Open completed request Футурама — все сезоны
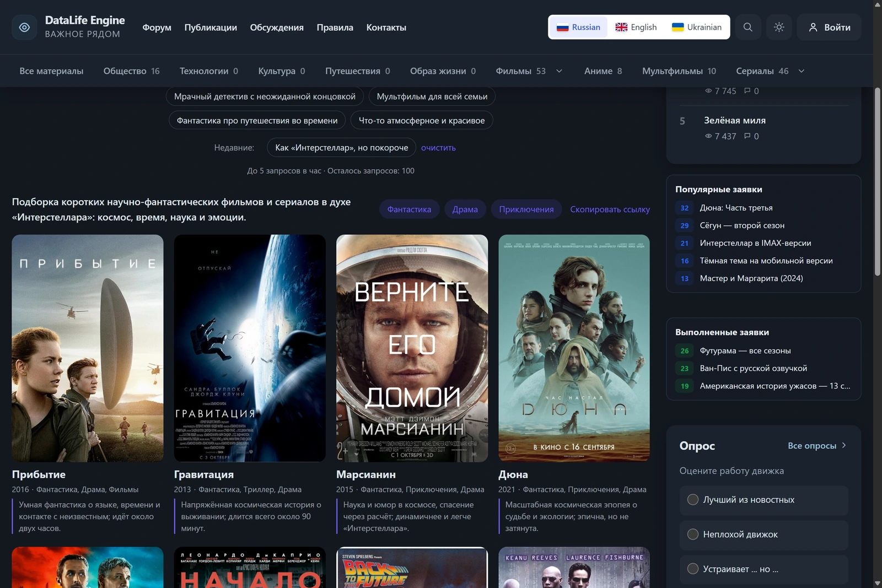882x588 pixels. click(745, 350)
